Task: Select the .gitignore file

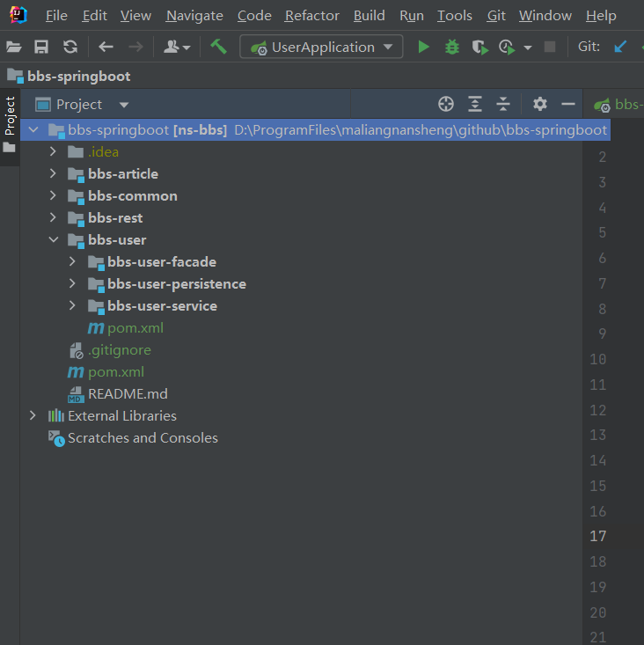Action: [x=119, y=350]
